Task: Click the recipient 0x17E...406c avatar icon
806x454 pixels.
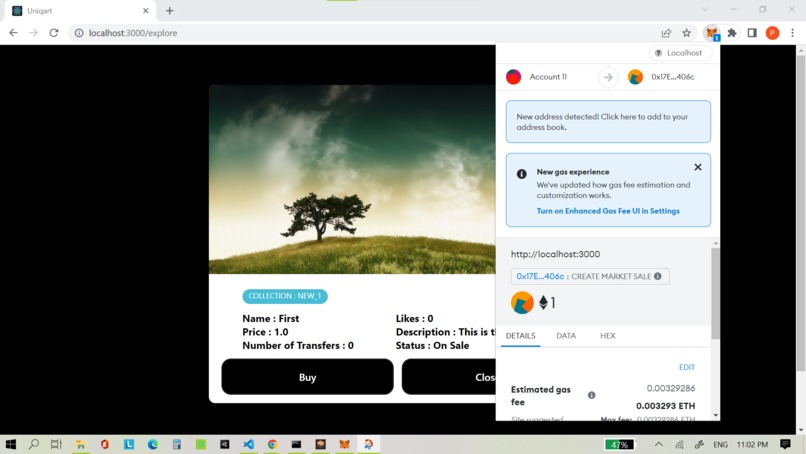Action: click(x=635, y=77)
